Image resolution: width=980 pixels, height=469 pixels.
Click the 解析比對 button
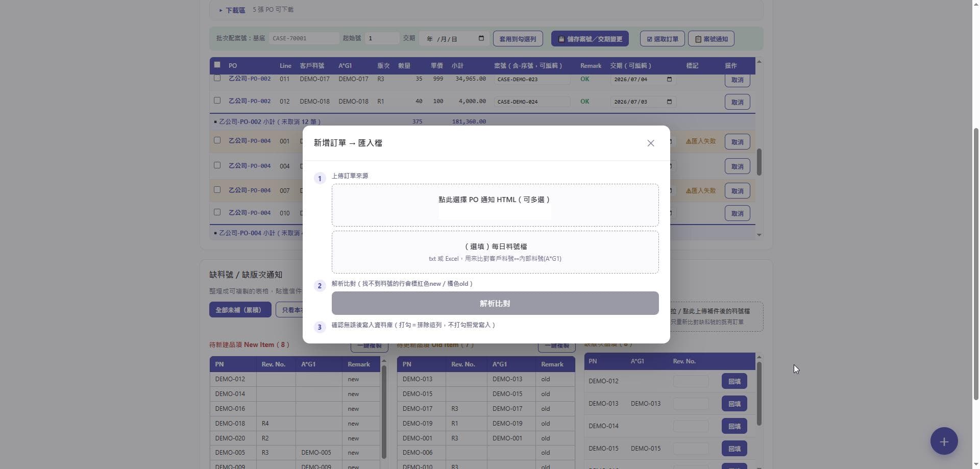(495, 303)
